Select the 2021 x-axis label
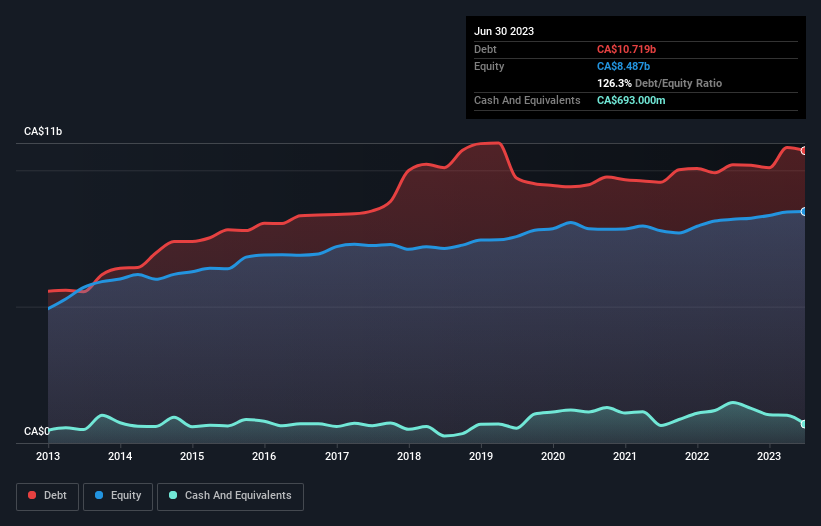The width and height of the screenshot is (821, 526). [x=625, y=456]
